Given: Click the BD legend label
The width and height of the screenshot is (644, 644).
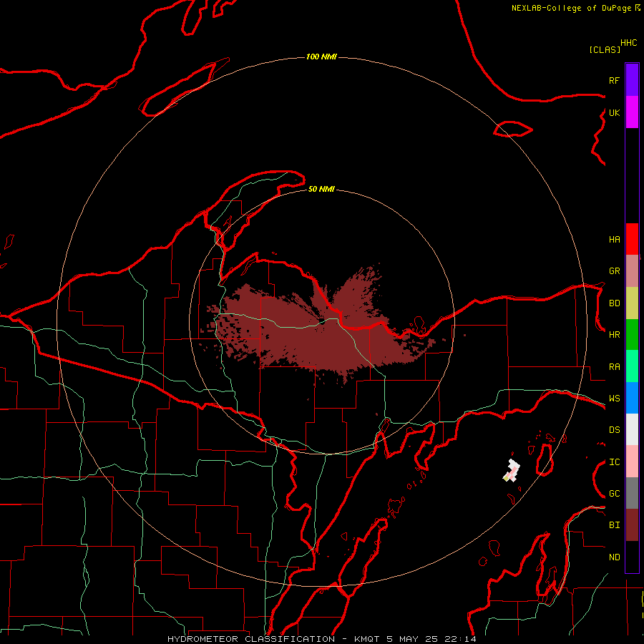Looking at the screenshot, I should pyautogui.click(x=614, y=303).
